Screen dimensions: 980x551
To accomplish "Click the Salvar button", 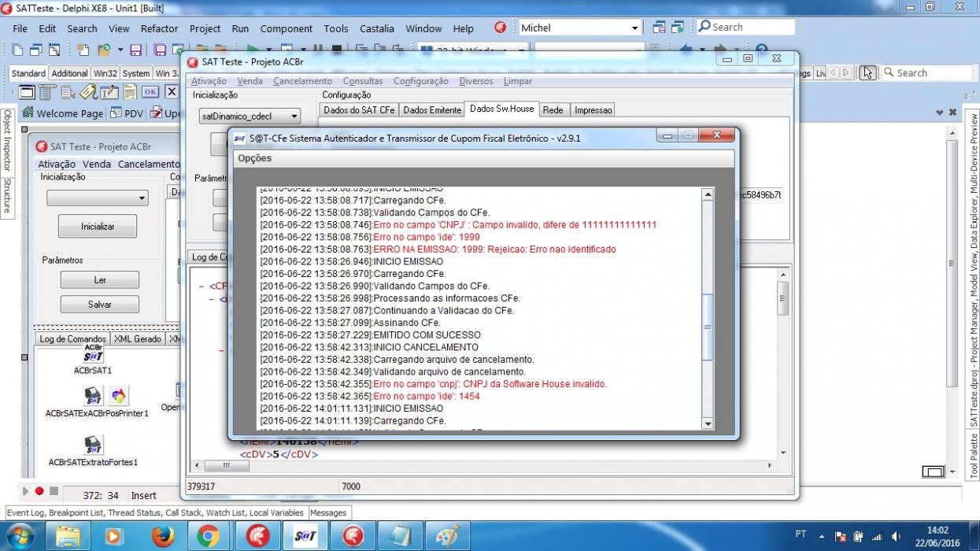I will 100,305.
